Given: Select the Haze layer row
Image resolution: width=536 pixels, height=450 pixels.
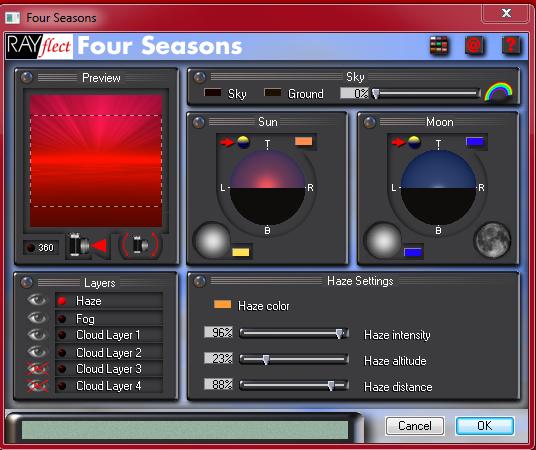Looking at the screenshot, I should [109, 301].
